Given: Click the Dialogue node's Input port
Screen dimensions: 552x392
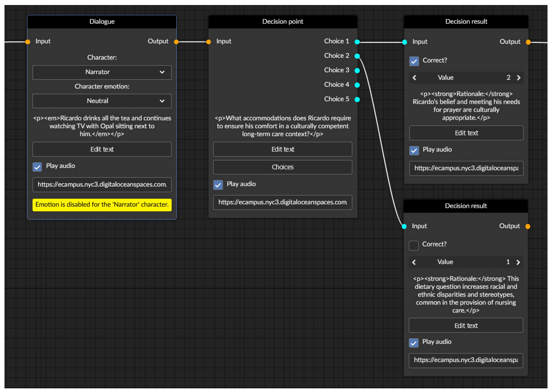Looking at the screenshot, I should [x=28, y=42].
